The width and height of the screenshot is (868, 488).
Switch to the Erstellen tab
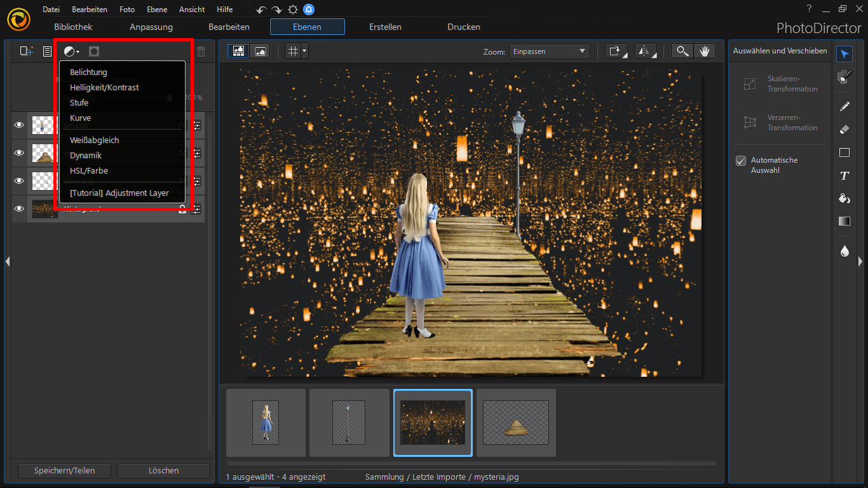pos(385,27)
